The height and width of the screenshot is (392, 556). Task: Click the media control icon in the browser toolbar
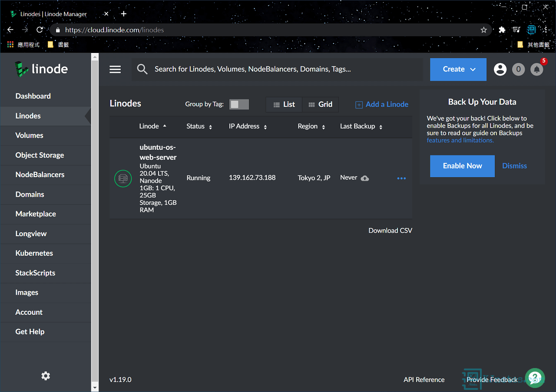[516, 30]
